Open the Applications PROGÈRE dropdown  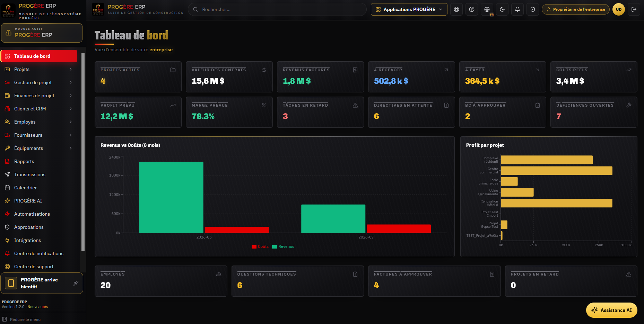(x=409, y=9)
